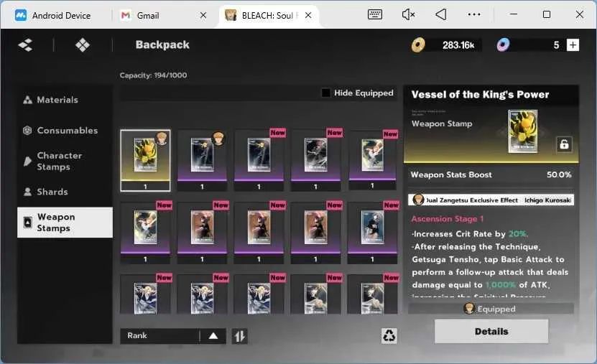This screenshot has width=597, height=364.
Task: Select the fourth stamp in the second row
Action: tap(315, 233)
